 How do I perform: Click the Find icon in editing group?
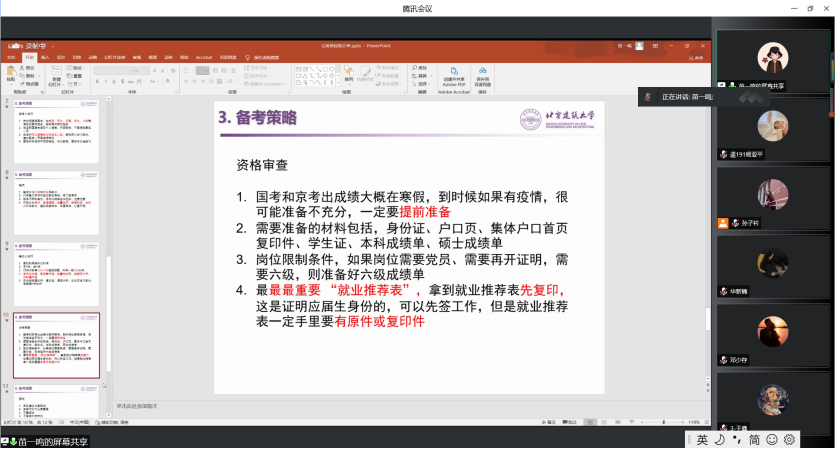pyautogui.click(x=421, y=66)
